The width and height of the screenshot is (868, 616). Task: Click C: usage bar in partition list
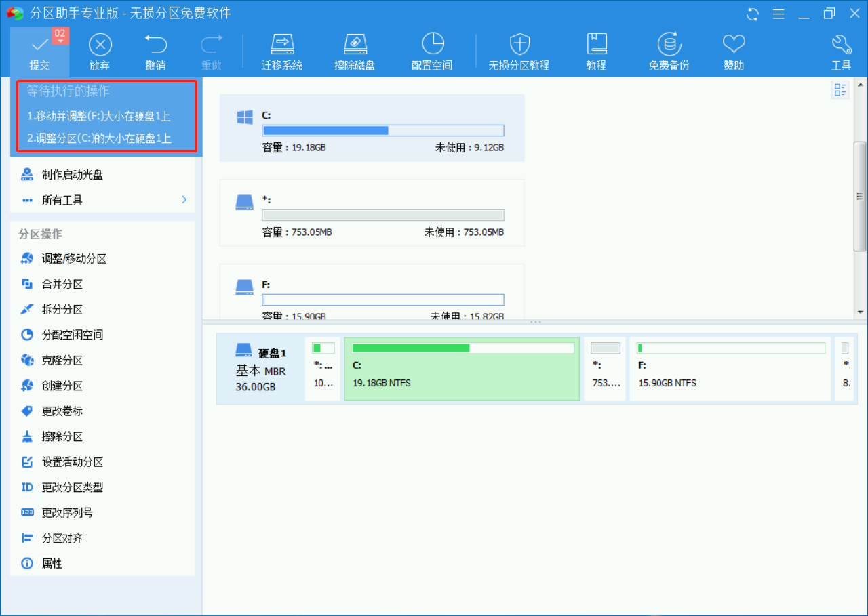383,130
